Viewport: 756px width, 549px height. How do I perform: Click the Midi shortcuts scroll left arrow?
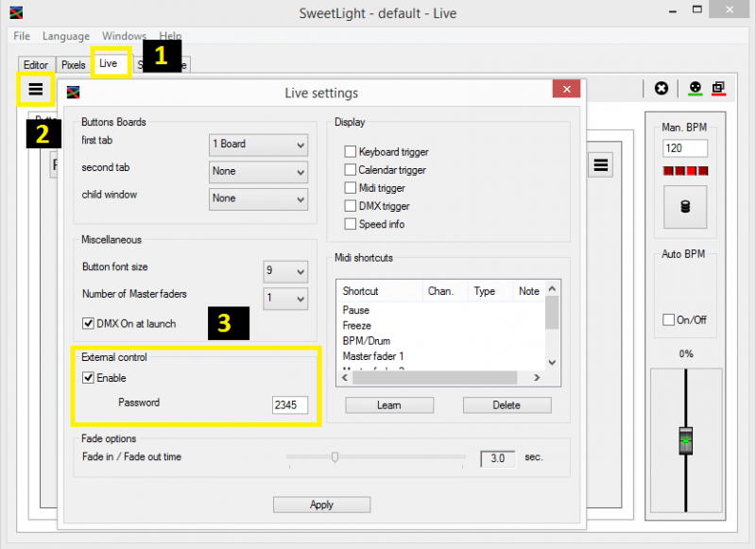coord(345,377)
